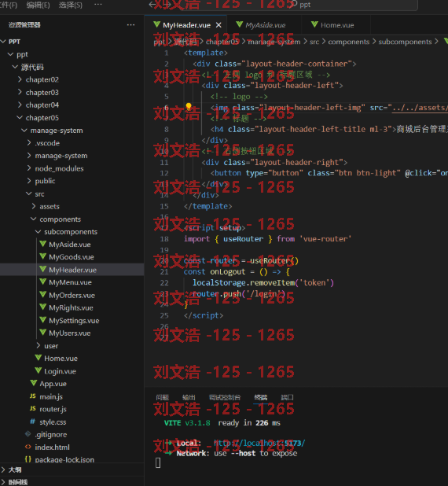This screenshot has height=486, width=448.
Task: Click the CSS hash icon beside style.css
Action: (32, 422)
